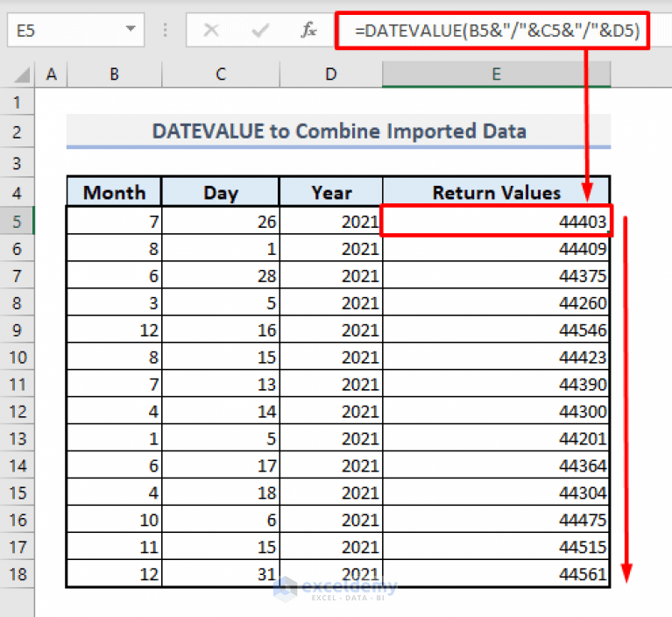Select cell with value 44423
The width and height of the screenshot is (672, 617).
[x=496, y=357]
